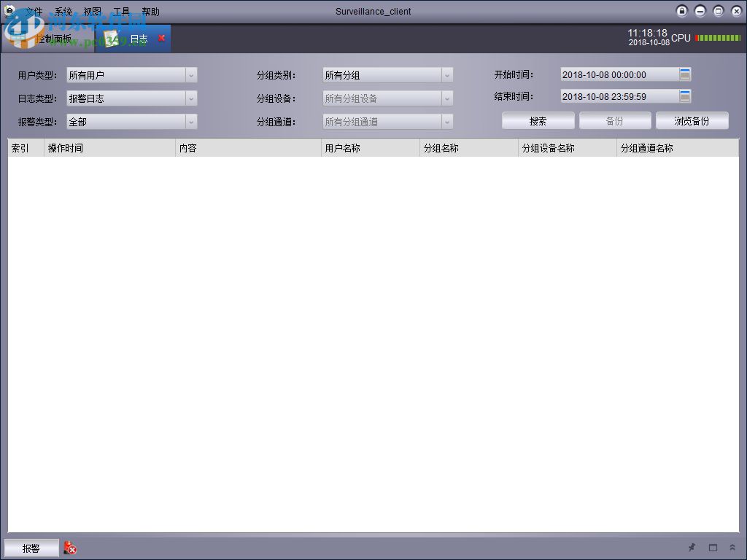Click the 报警 button at bottom left
Viewport: 747px width, 560px height.
point(31,548)
